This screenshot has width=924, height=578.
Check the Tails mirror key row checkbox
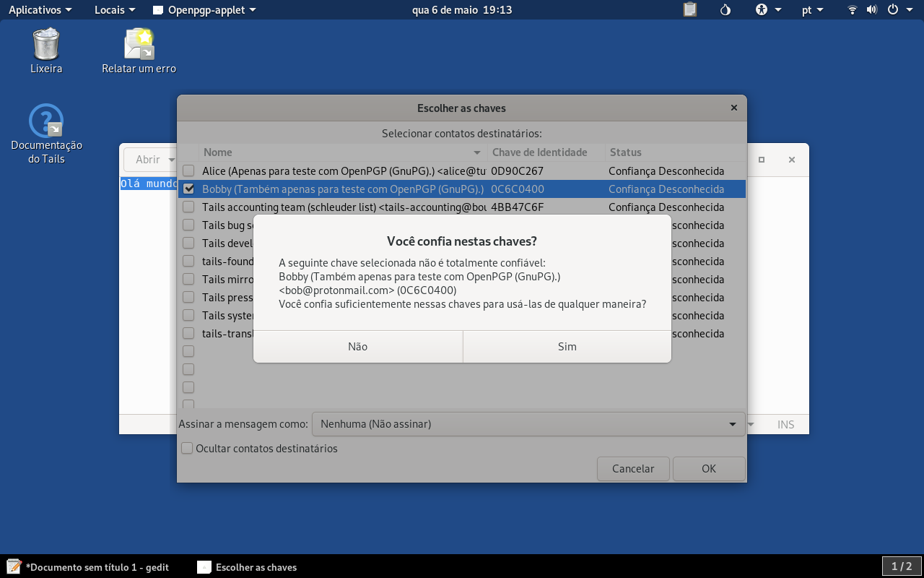point(188,280)
